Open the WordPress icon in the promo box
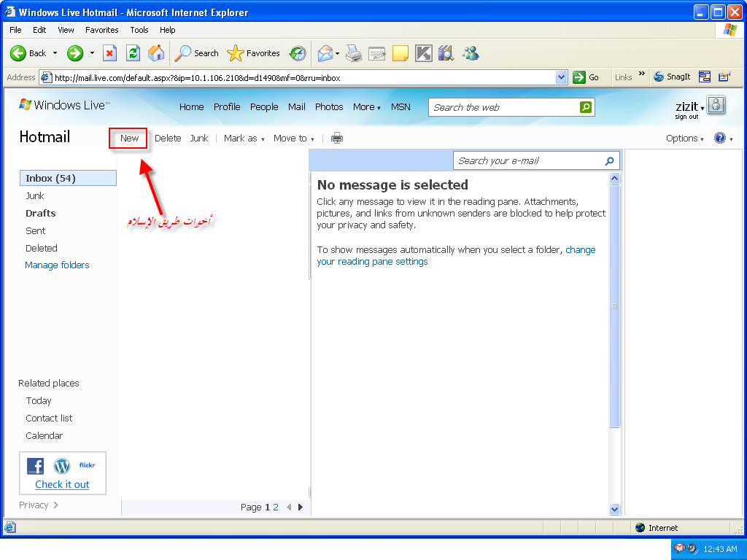 coord(62,466)
